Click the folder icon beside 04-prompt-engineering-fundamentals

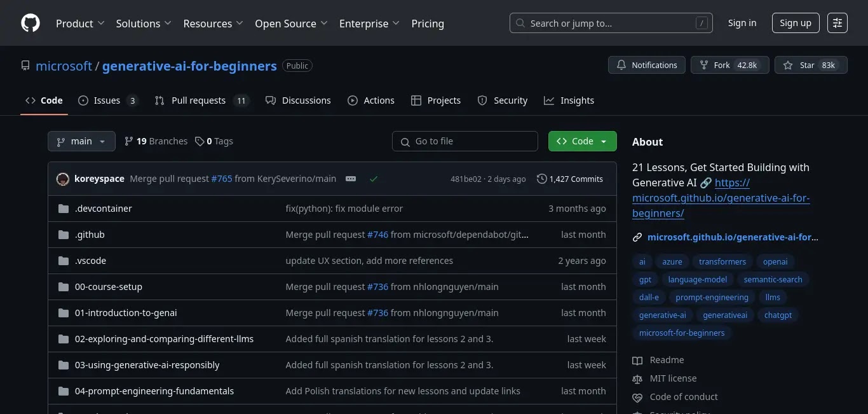tap(64, 391)
